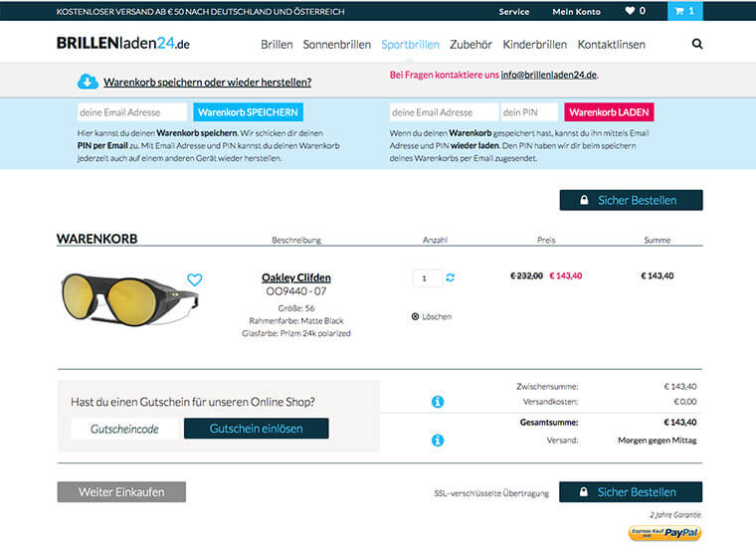
Task: Click the '2 Jahre Garantie' text
Action: point(675,515)
